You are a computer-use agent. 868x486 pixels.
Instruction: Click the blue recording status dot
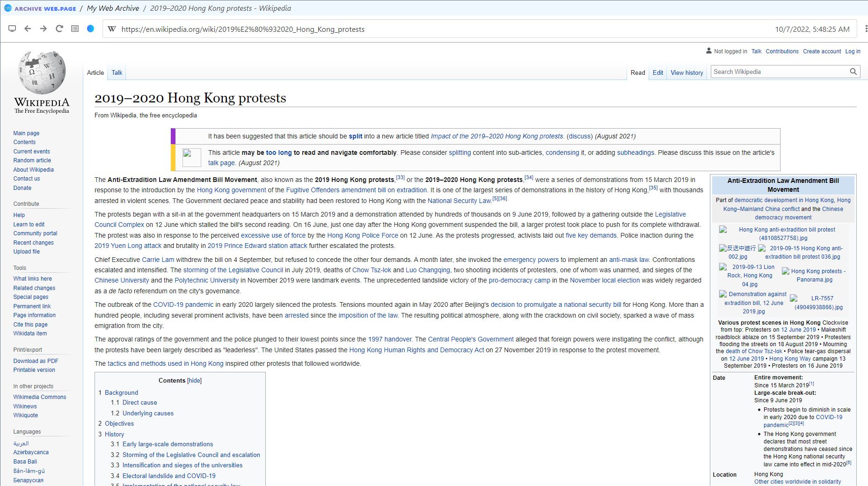[91, 29]
